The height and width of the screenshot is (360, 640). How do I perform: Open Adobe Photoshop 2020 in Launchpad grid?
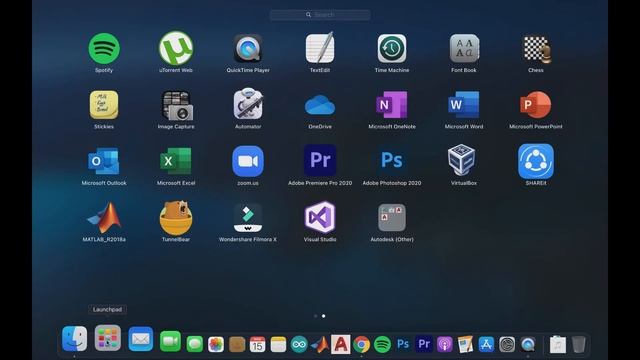pos(392,160)
